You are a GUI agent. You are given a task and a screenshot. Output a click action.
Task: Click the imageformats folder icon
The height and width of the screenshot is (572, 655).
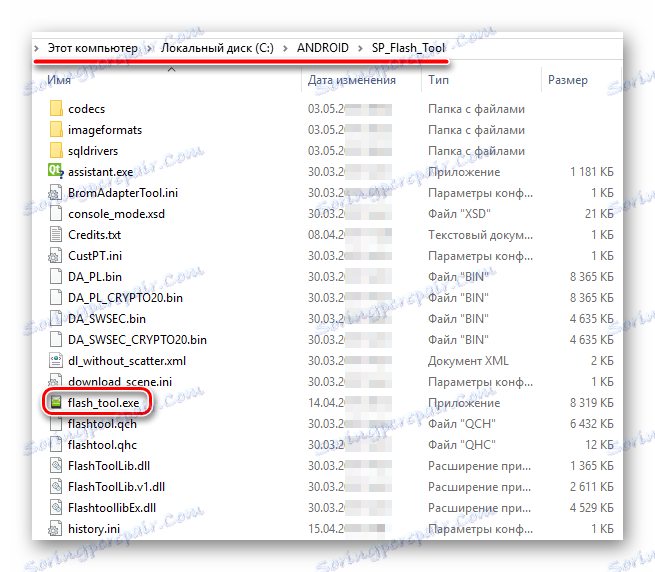point(56,129)
